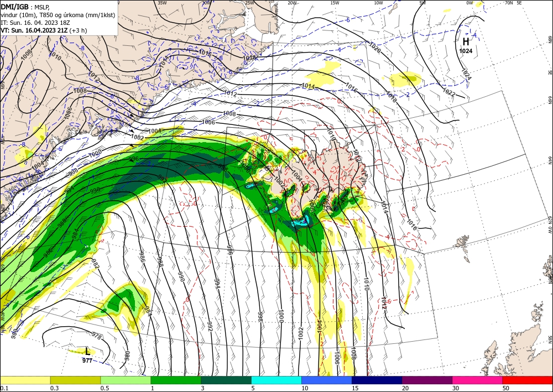The width and height of the screenshot is (553, 392).
Task: Click the purple 20–30 mm legend swatch
Action: point(427,380)
